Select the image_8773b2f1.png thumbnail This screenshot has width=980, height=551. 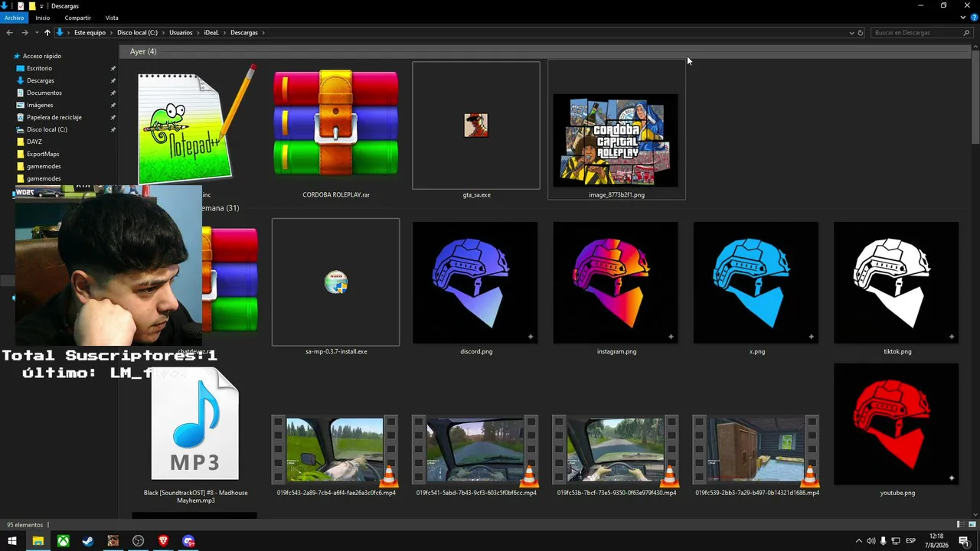(x=616, y=141)
